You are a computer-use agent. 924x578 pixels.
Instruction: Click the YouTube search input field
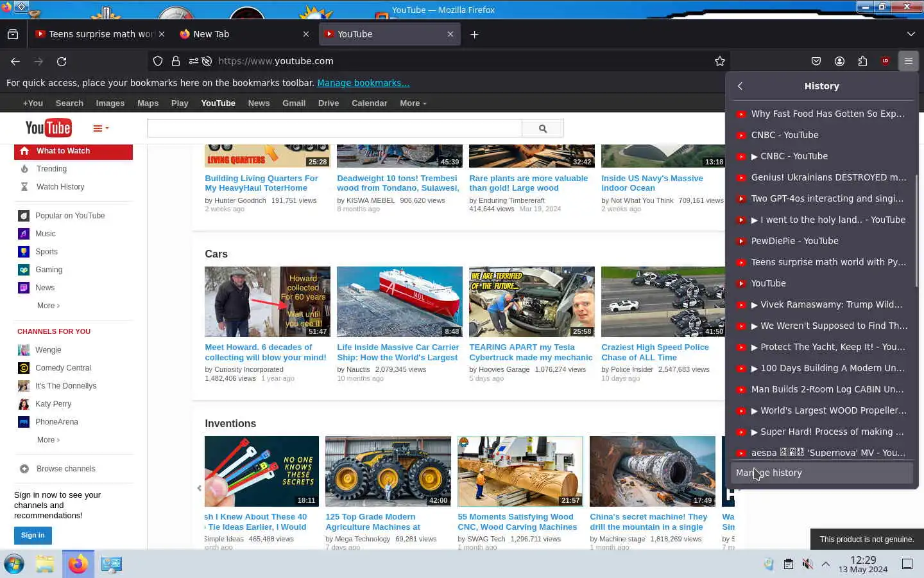pos(334,128)
